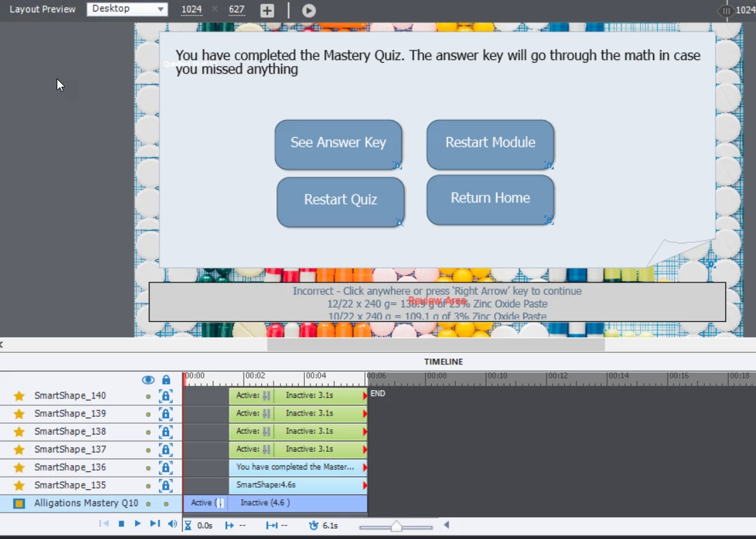756x539 pixels.
Task: Click the selected start time arrow icon
Action: [x=229, y=525]
